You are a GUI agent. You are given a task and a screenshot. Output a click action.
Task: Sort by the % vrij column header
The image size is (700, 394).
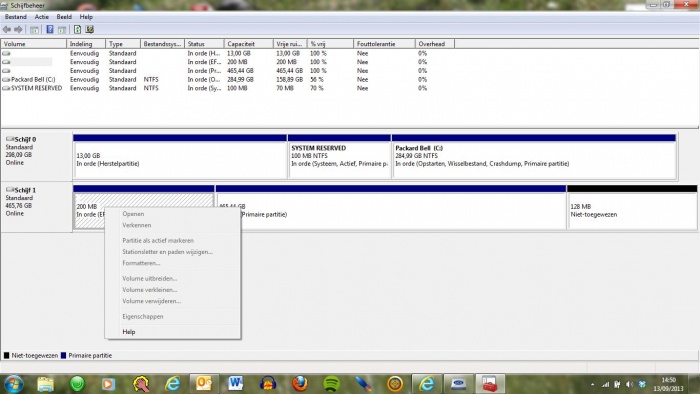330,44
